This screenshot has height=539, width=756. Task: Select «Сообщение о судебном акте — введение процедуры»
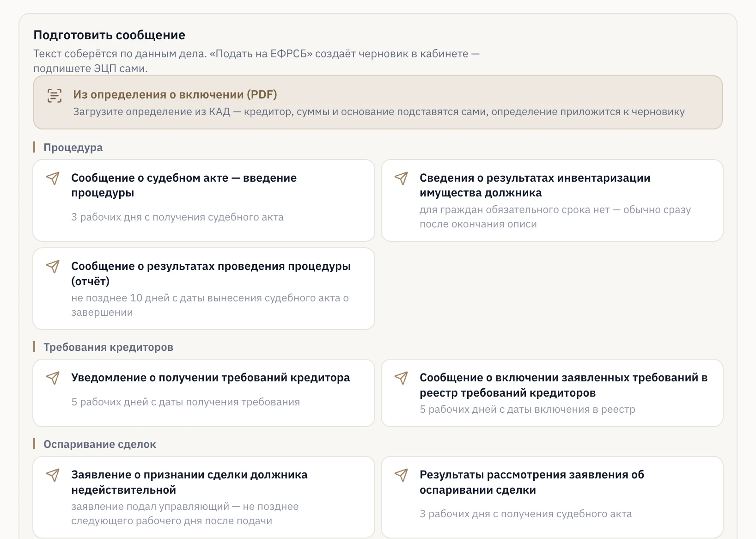coord(204,200)
